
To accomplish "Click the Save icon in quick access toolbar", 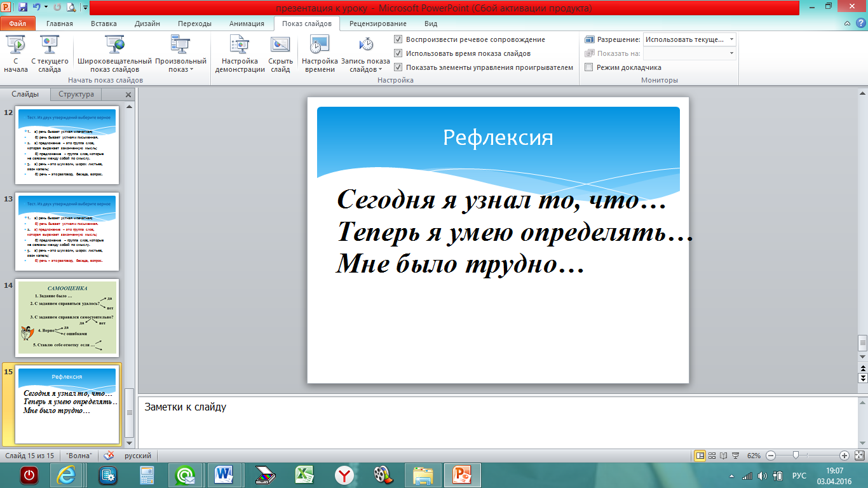I will click(x=23, y=8).
